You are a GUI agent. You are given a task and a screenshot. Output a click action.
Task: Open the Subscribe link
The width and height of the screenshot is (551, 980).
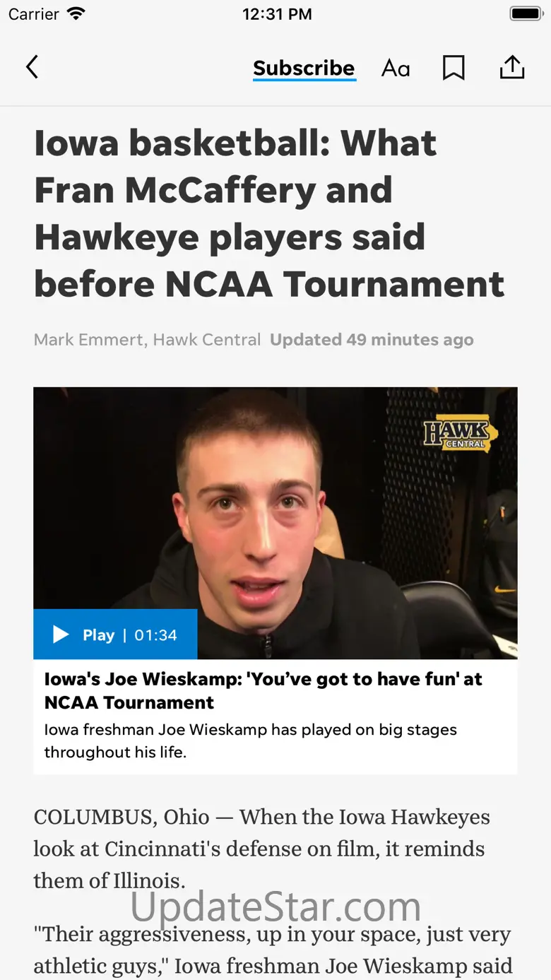(304, 68)
